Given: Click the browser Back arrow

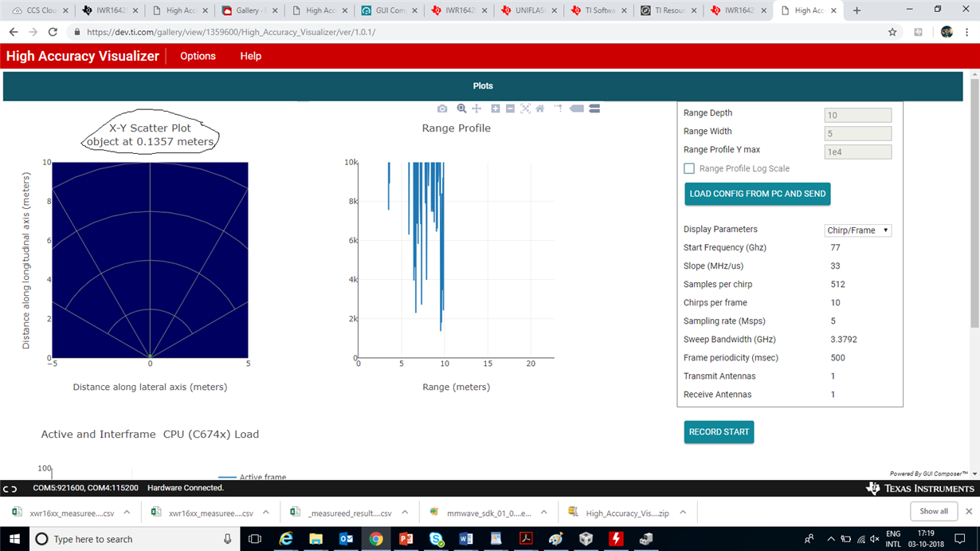Looking at the screenshot, I should [14, 32].
